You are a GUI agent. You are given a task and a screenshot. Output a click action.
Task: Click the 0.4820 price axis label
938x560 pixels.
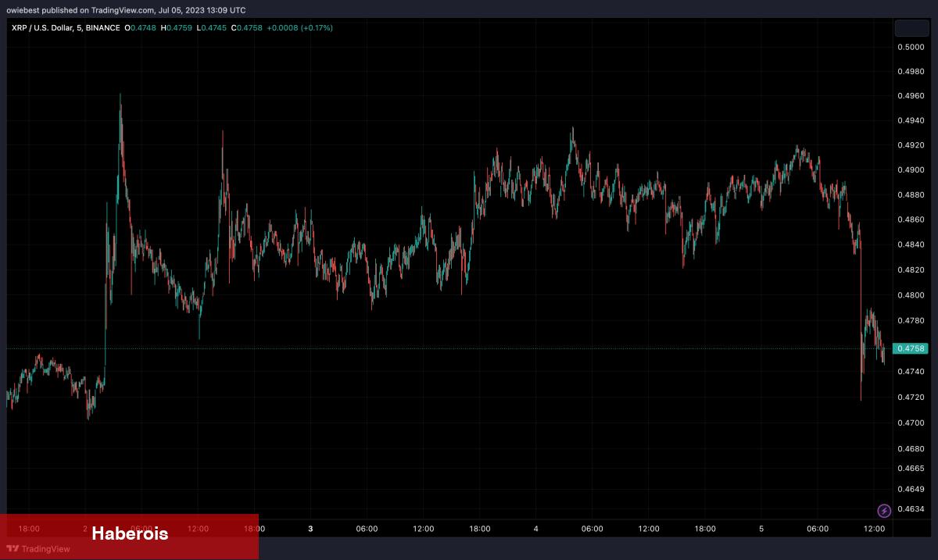911,270
